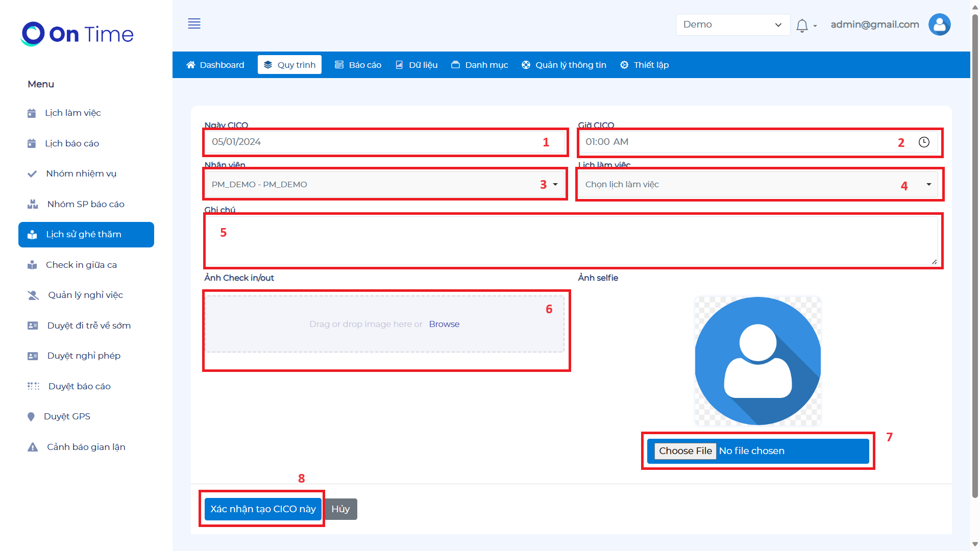
Task: Click the Lịch làm việc calendar icon
Action: [x=32, y=113]
